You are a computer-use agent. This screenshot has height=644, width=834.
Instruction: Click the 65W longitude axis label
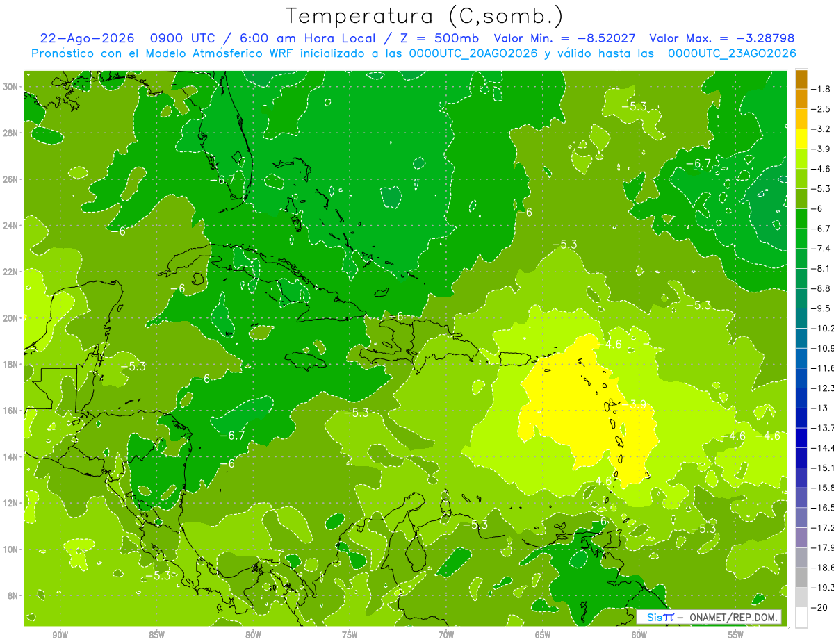543,635
